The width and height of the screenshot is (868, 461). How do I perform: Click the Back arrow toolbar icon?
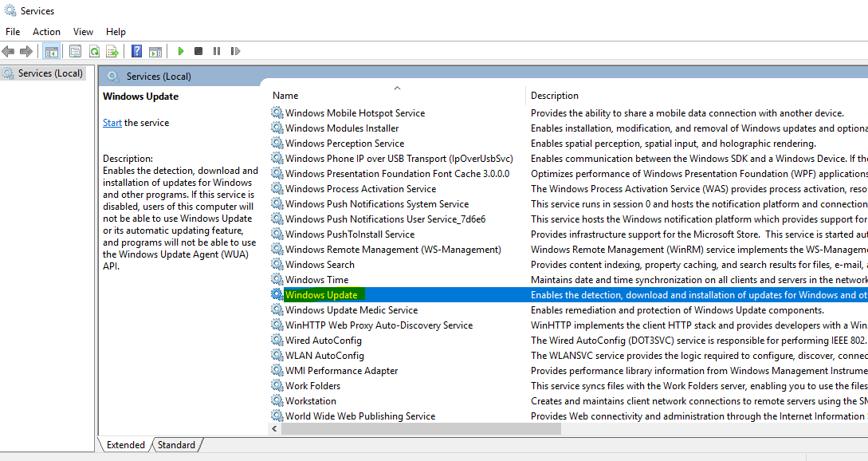[x=8, y=52]
